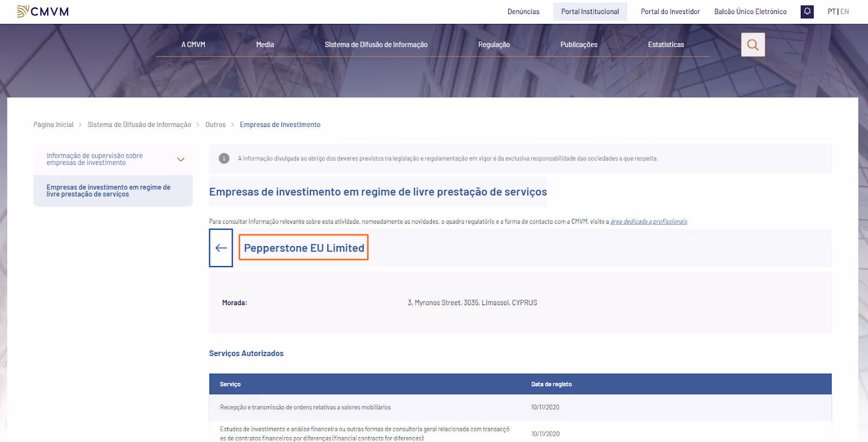This screenshot has height=442, width=868.
Task: Open the Estatísticas menu
Action: (x=666, y=45)
